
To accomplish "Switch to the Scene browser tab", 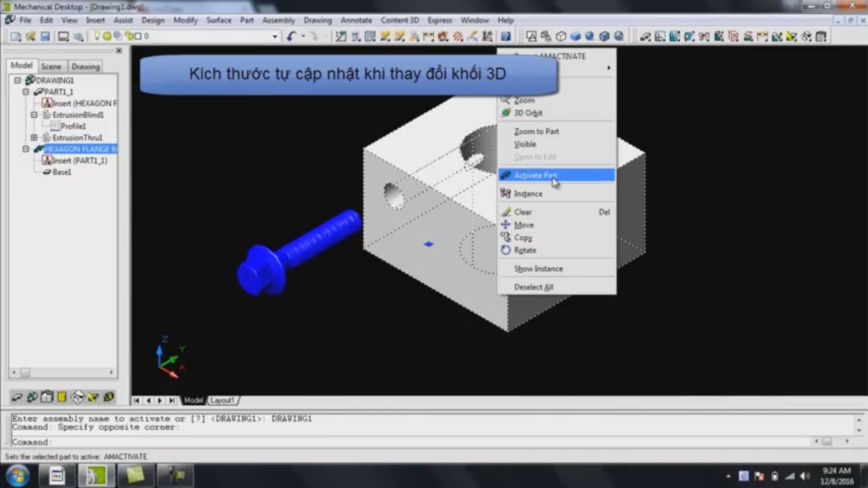I will point(51,66).
